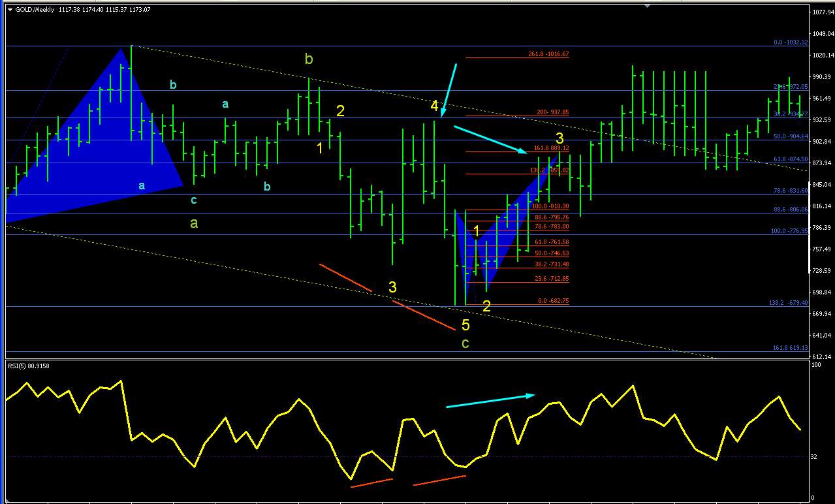Select the orange Fibonacci level 38.2 -731.48
This screenshot has height=504, width=835.
[x=552, y=264]
